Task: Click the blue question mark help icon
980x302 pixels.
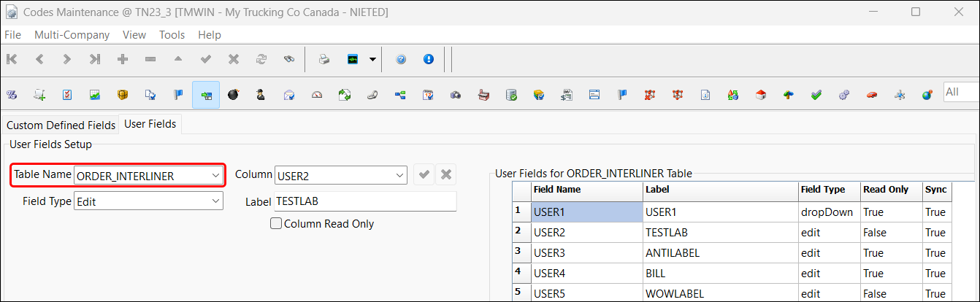Action: (400, 59)
